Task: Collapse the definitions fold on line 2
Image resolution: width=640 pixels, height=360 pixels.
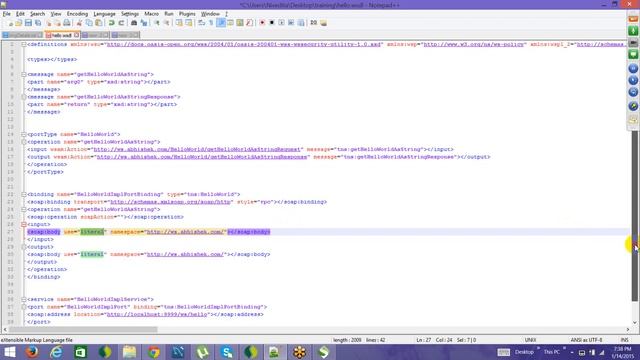Action: (x=24, y=44)
